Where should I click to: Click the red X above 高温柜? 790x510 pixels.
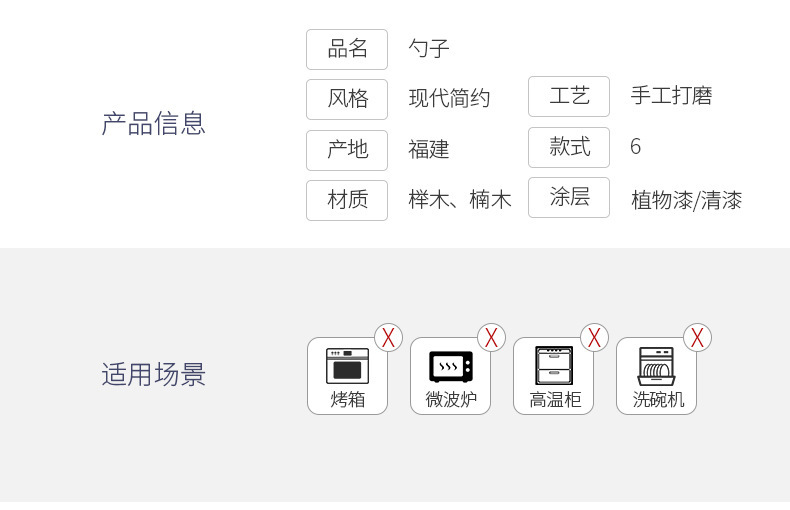click(595, 338)
